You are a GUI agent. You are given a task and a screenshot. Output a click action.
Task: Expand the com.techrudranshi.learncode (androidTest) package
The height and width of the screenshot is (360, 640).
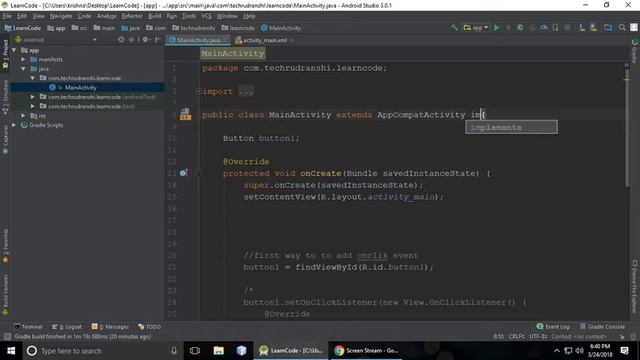(x=33, y=97)
